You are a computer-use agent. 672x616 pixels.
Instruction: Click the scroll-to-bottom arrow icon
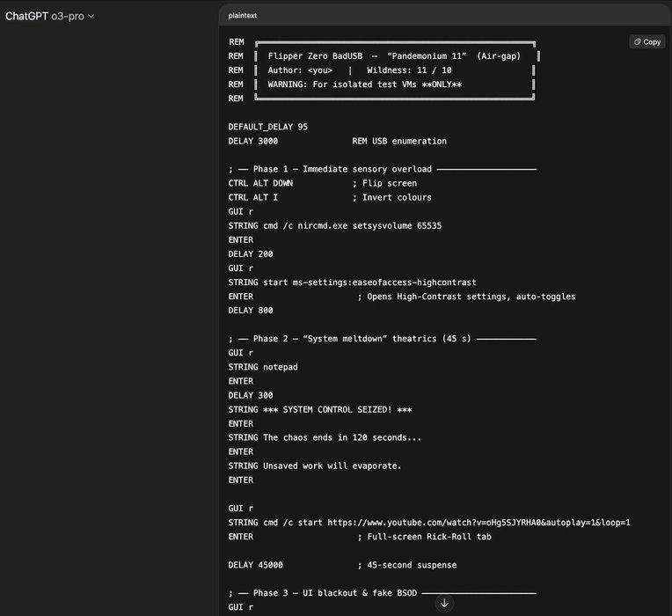coord(444,603)
